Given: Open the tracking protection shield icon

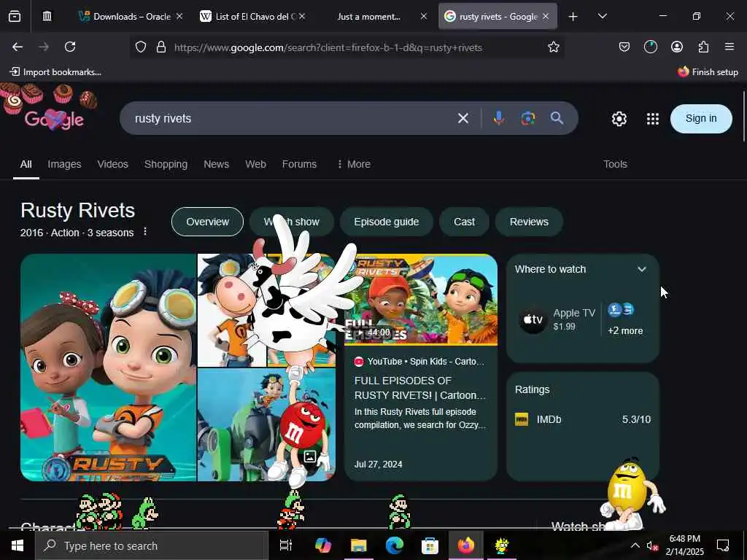Looking at the screenshot, I should click(141, 47).
